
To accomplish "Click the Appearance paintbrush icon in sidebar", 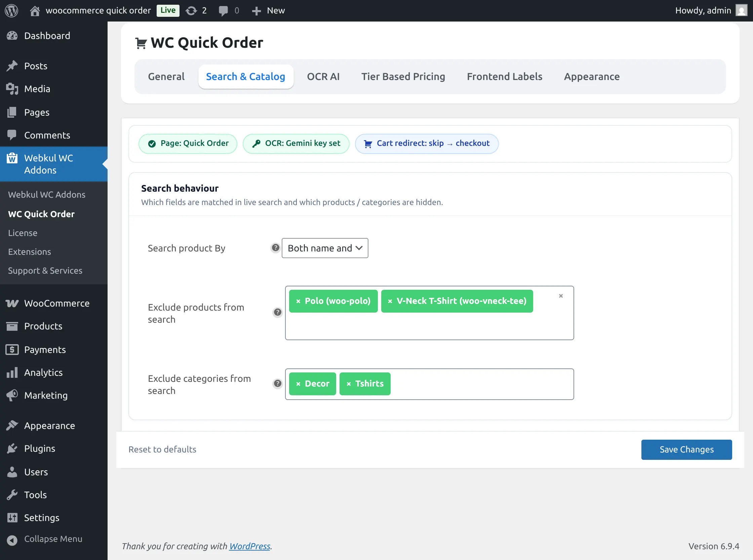I will click(x=12, y=426).
